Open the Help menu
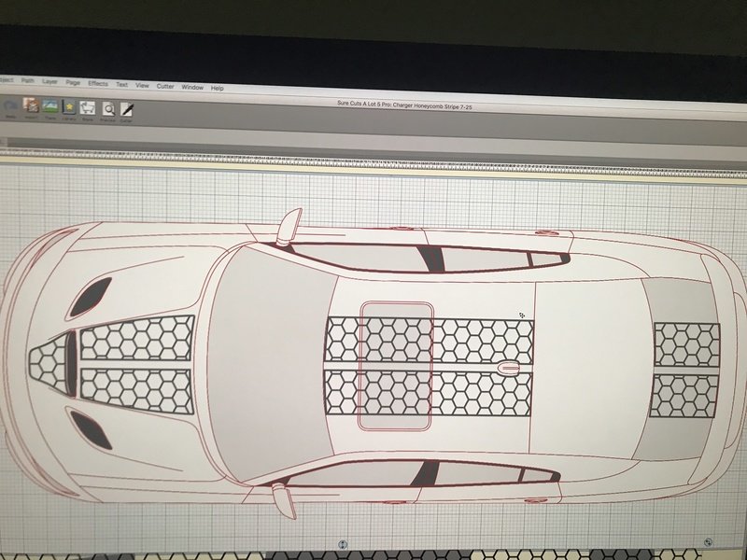This screenshot has height=560, width=747. [218, 88]
